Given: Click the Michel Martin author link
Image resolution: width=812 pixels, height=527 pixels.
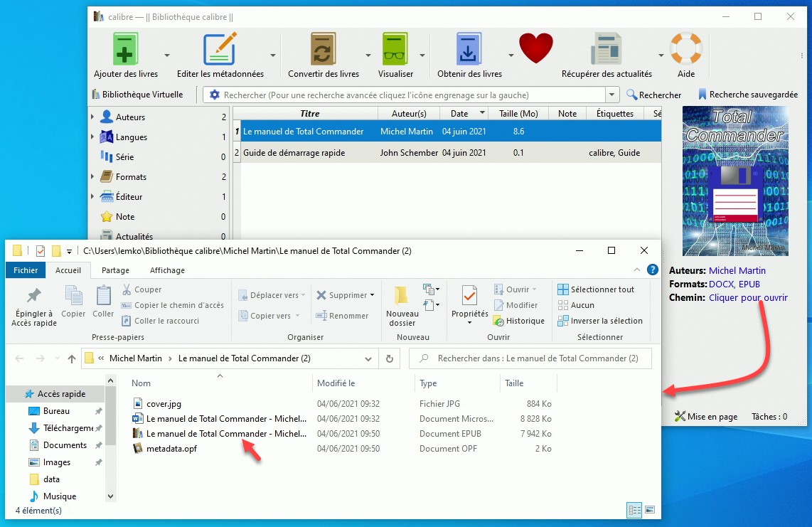Looking at the screenshot, I should [x=737, y=271].
